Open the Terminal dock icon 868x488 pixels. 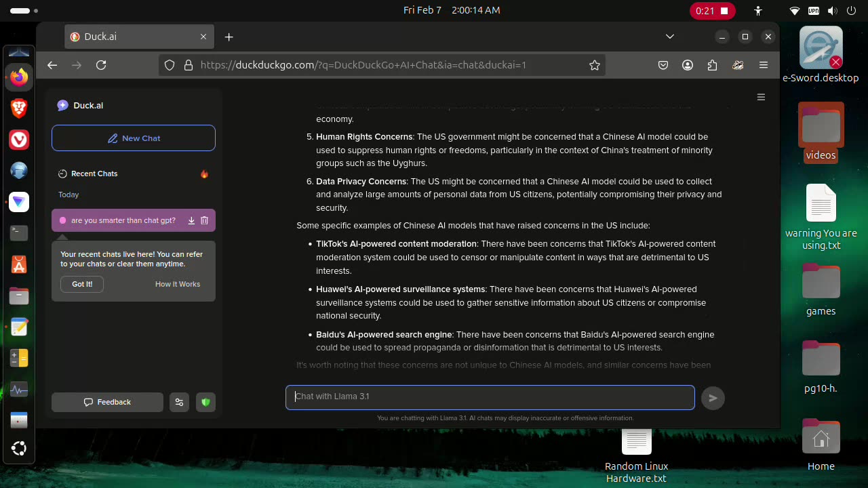tap(19, 233)
